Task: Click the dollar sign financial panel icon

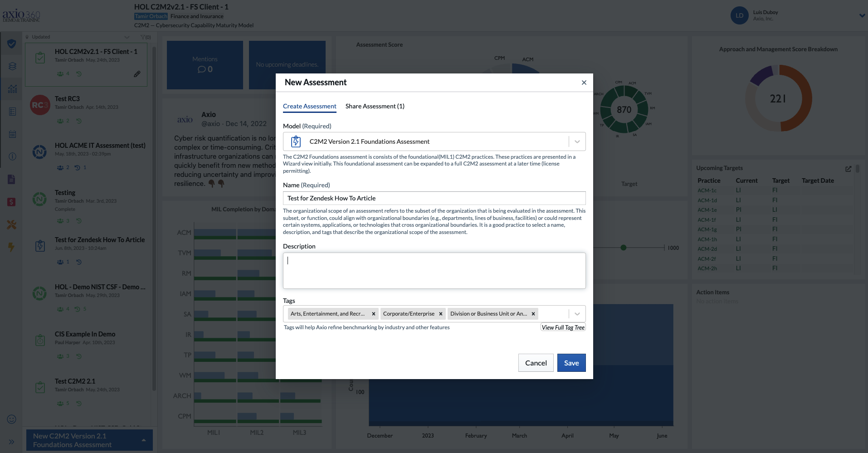Action: [x=12, y=202]
